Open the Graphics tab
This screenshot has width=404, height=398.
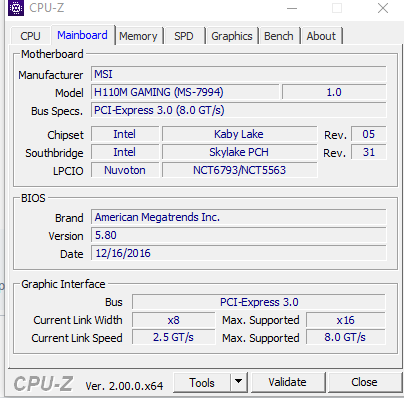pyautogui.click(x=232, y=36)
